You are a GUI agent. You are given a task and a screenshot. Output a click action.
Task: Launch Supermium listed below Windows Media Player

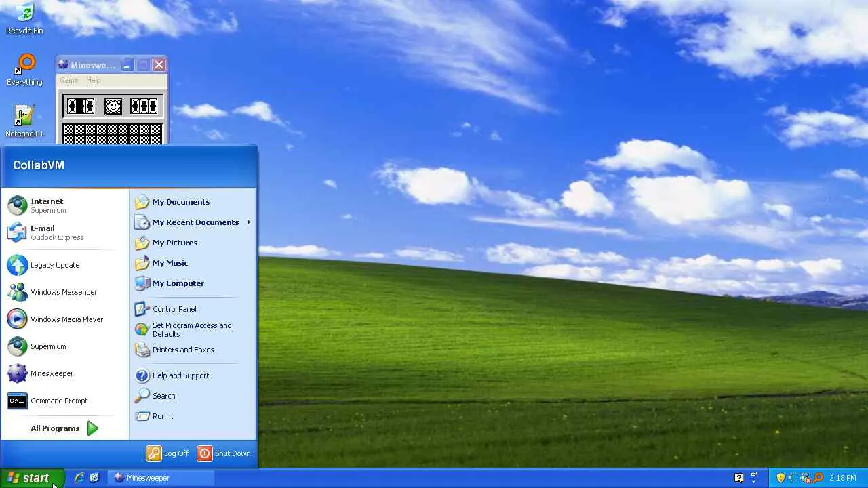click(65, 346)
